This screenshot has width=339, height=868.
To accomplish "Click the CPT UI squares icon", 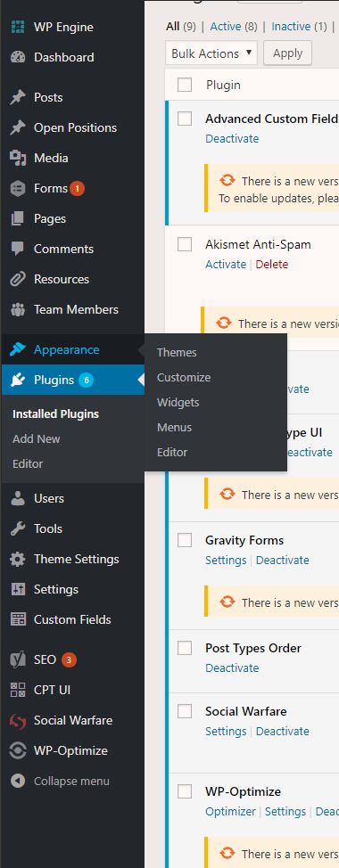I will click(x=18, y=691).
